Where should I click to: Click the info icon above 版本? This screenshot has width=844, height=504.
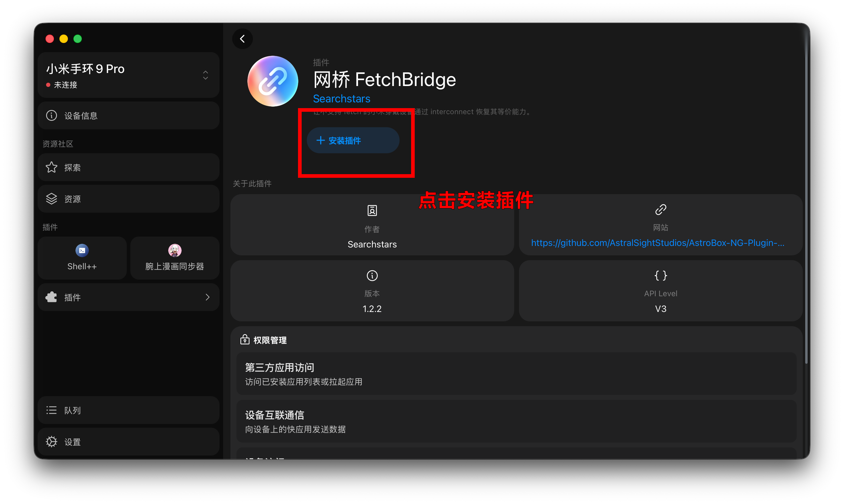[x=372, y=275]
